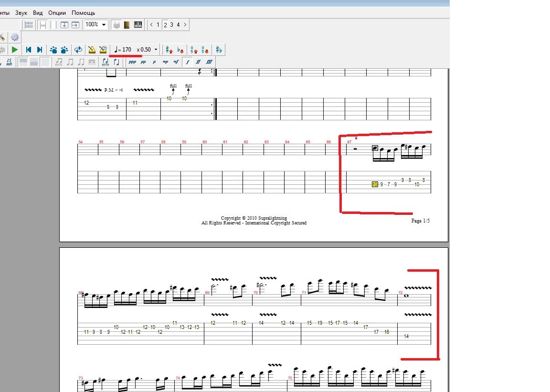The image size is (550, 392).
Task: Apply the 15mb ottava marking
Action: tap(9, 62)
